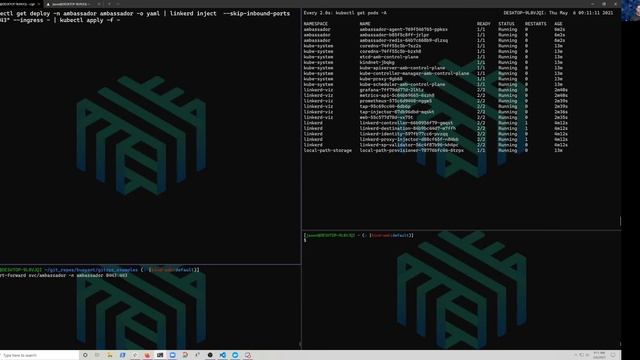This screenshot has height=360, width=640.
Task: Close the second terminal tab
Action: pos(99,4)
